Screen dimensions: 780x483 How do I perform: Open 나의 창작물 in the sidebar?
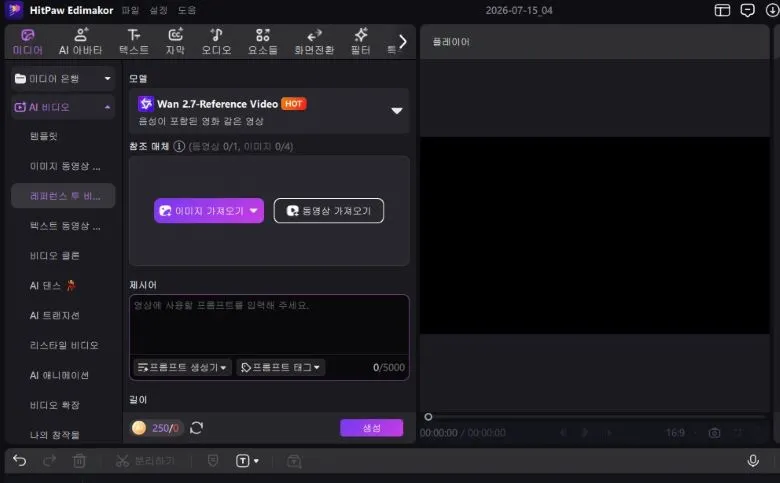click(x=55, y=435)
